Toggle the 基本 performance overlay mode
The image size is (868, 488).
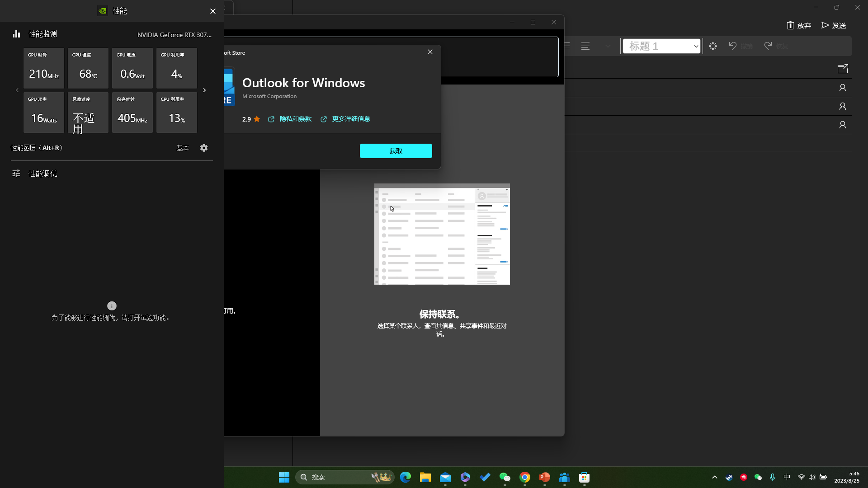tap(183, 148)
